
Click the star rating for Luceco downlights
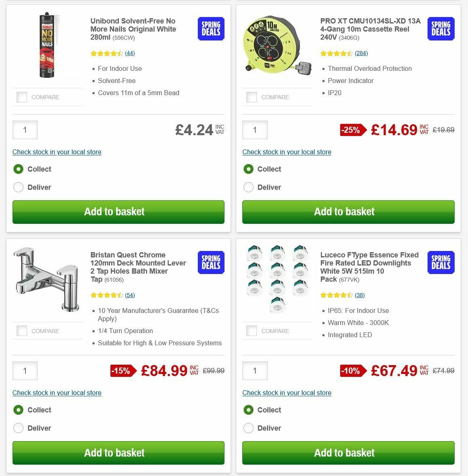click(336, 295)
